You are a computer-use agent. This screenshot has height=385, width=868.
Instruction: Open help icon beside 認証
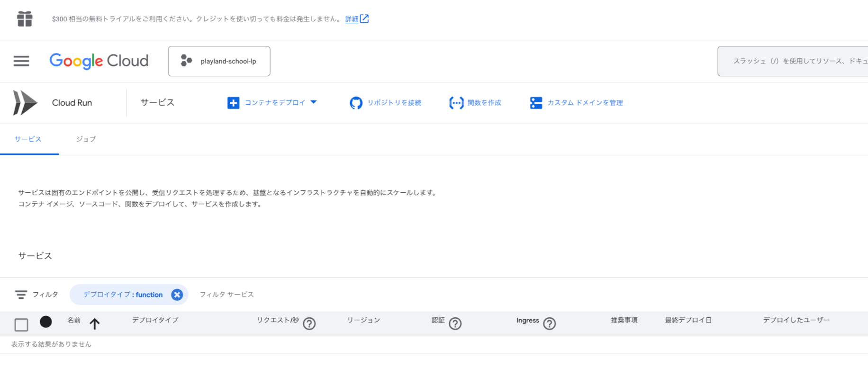coord(455,323)
